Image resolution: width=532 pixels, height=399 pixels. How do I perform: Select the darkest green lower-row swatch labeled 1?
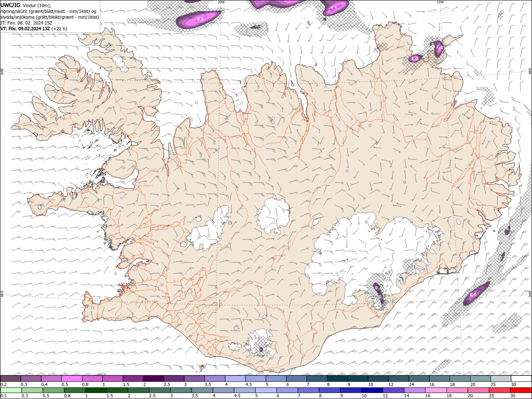coord(96,390)
